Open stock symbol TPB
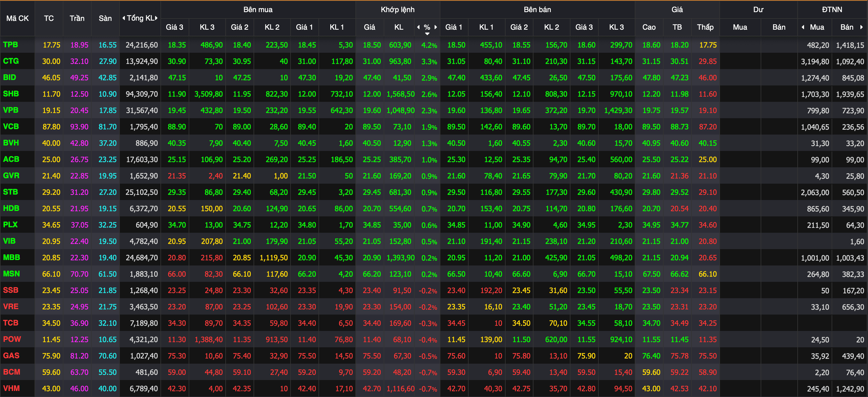This screenshot has height=397, width=868. [x=10, y=45]
